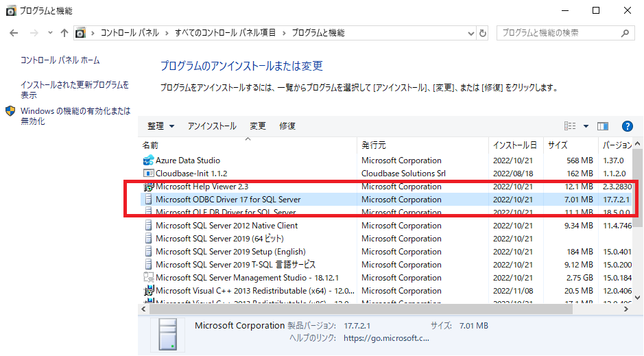This screenshot has width=644, height=356.
Task: Expand the address bar history dropdown
Action: pyautogui.click(x=470, y=33)
